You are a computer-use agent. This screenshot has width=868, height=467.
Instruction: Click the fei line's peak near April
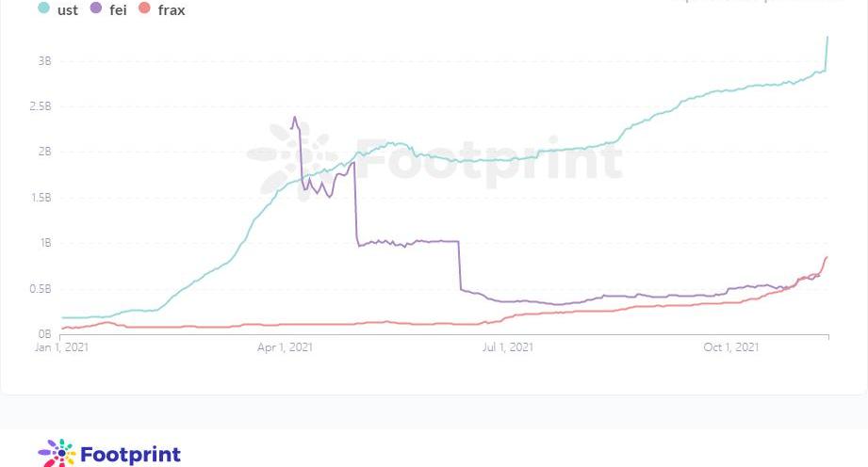tap(295, 118)
